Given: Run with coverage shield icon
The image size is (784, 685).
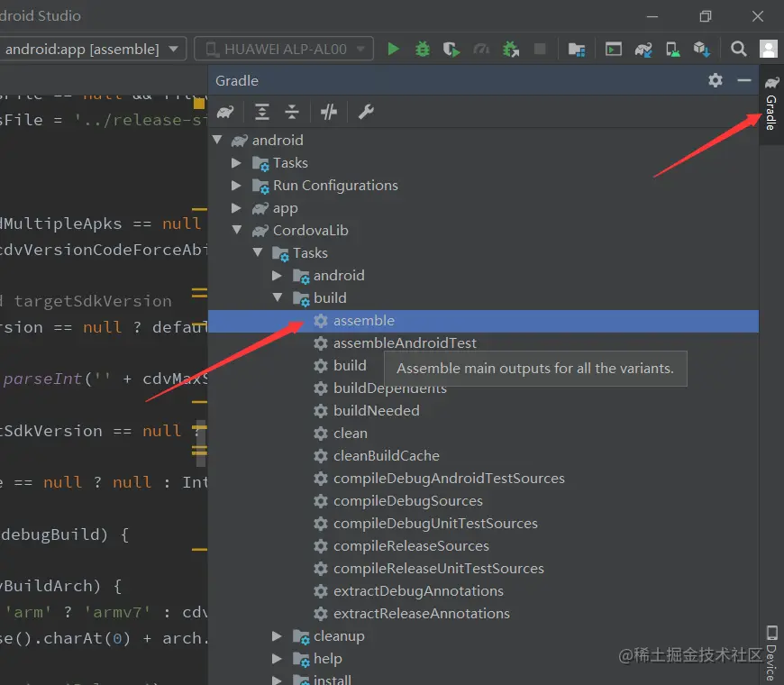Looking at the screenshot, I should pyautogui.click(x=451, y=49).
